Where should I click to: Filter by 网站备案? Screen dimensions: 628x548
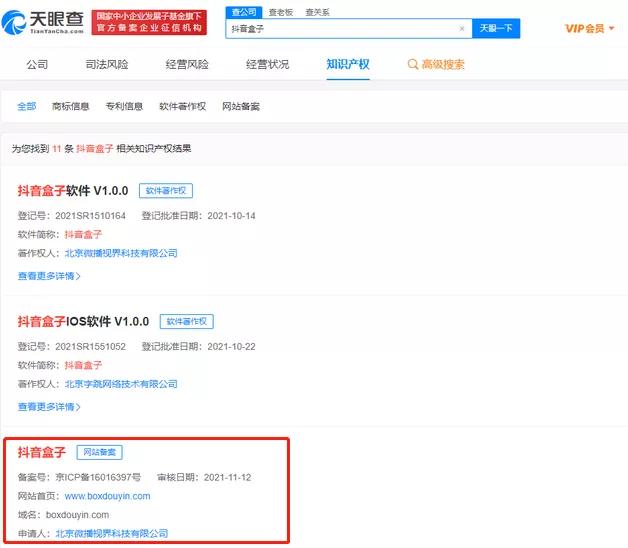point(241,106)
